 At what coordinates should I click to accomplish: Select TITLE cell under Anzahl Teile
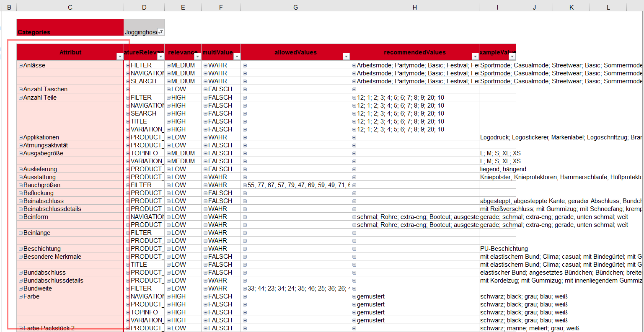coord(144,121)
